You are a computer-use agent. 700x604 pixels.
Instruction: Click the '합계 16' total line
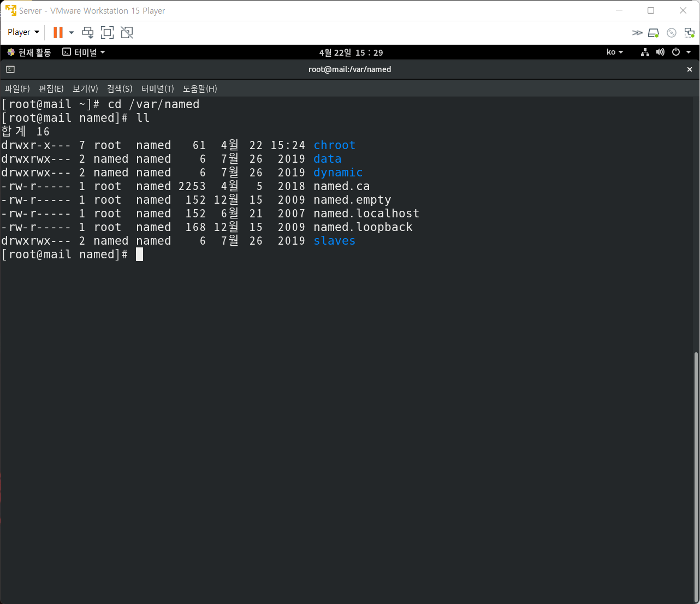coord(26,131)
